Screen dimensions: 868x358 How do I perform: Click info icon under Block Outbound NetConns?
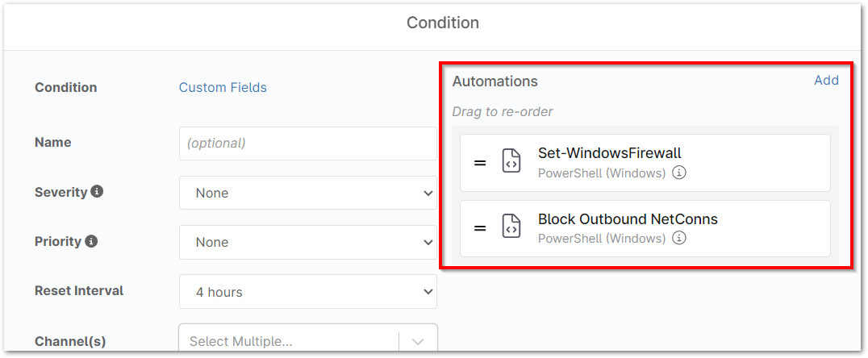click(679, 238)
